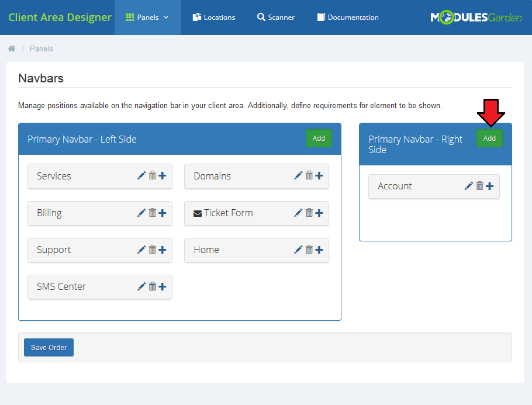Viewport: 532px width, 405px height.
Task: Delete the SMS Center item
Action: pos(153,286)
